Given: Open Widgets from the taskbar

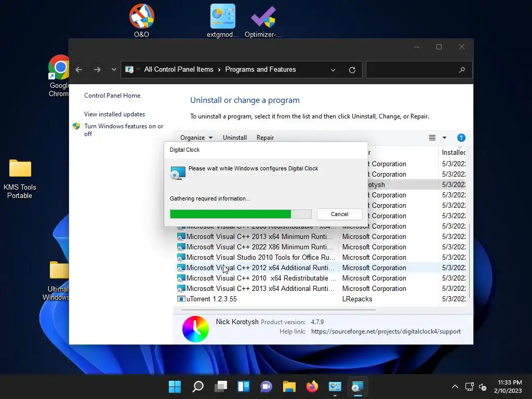Looking at the screenshot, I should (244, 387).
